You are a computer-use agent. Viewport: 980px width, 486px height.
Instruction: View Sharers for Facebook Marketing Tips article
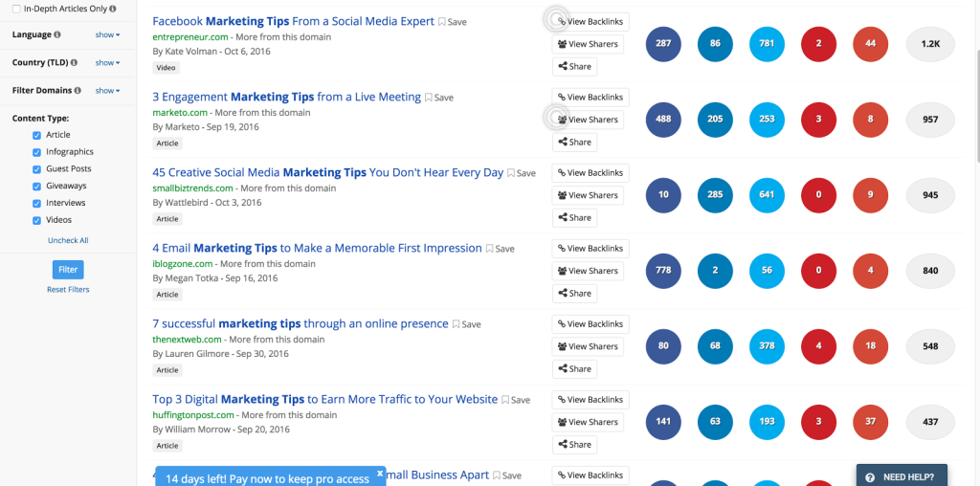click(x=588, y=44)
